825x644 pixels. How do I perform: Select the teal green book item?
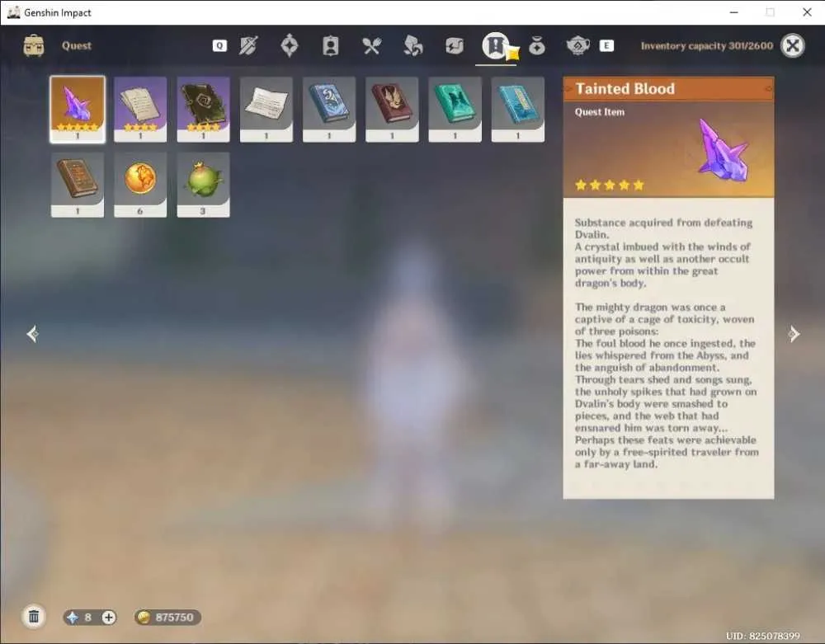[455, 110]
